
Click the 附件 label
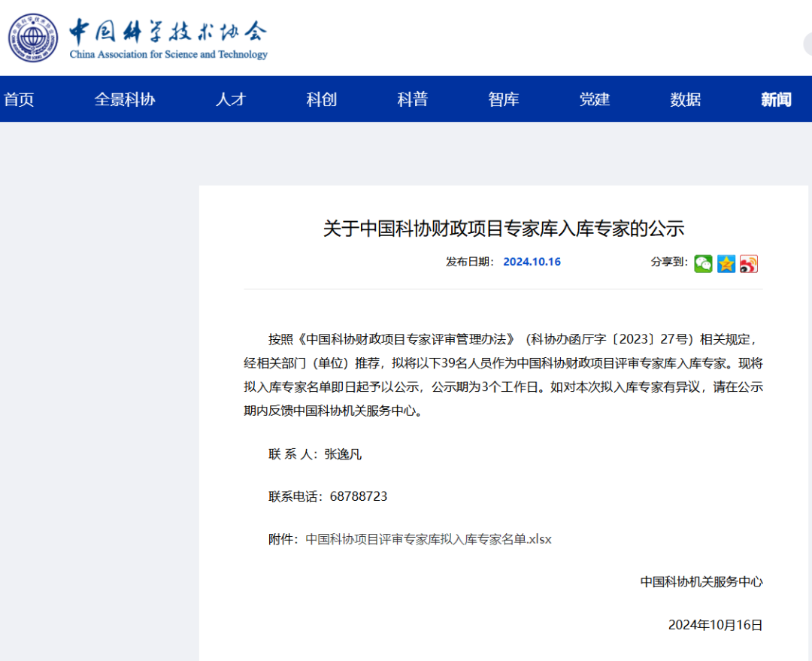[283, 539]
